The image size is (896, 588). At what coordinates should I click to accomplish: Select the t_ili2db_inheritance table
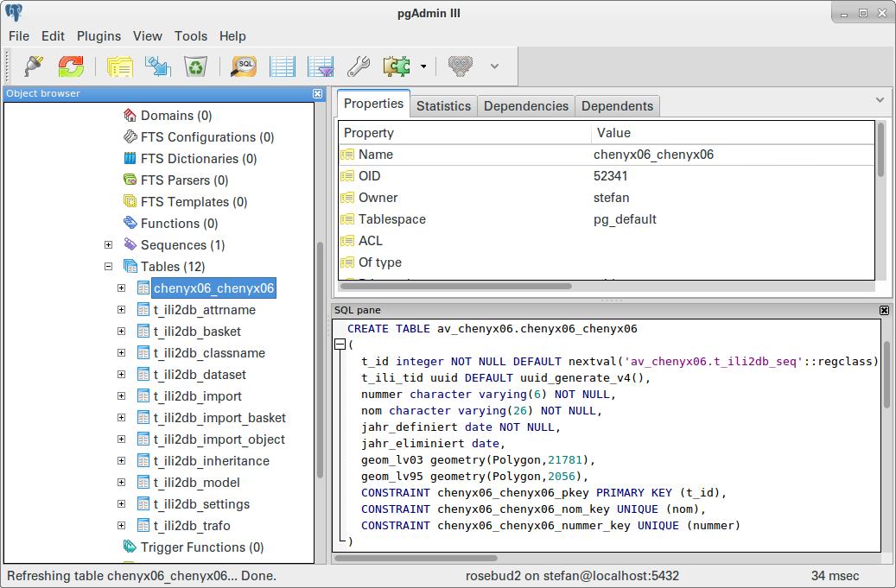(212, 461)
